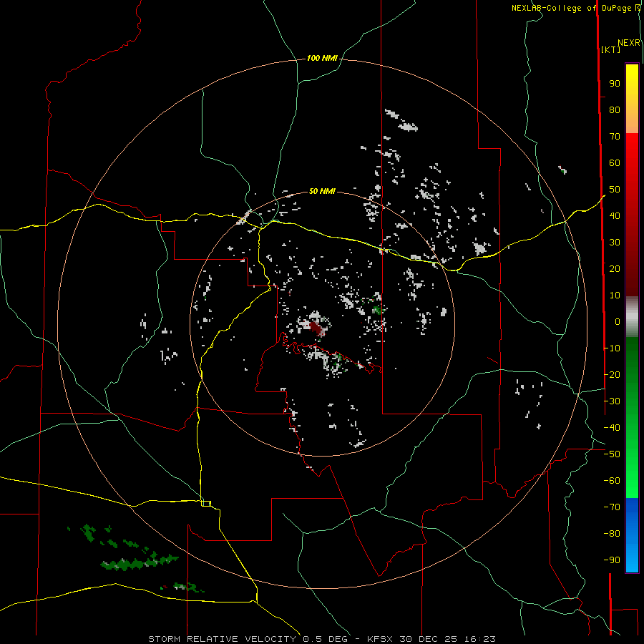
Task: Click the "0" scale label
Action: click(618, 321)
